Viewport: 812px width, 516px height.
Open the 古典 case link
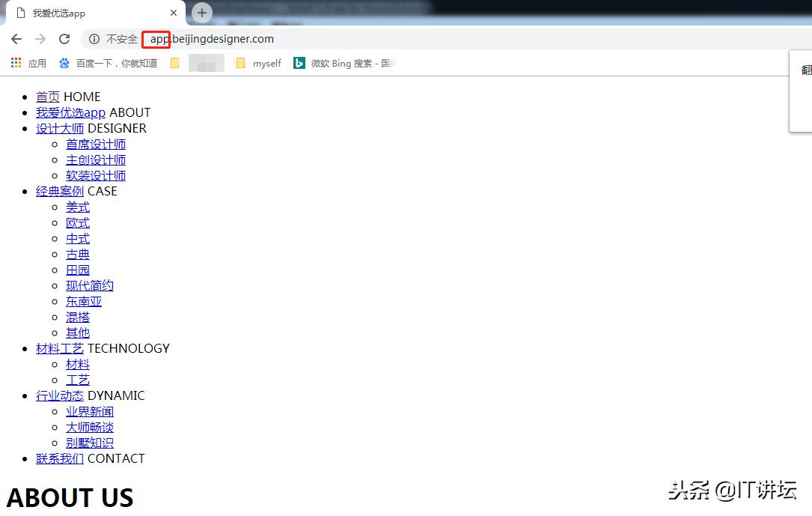point(78,255)
